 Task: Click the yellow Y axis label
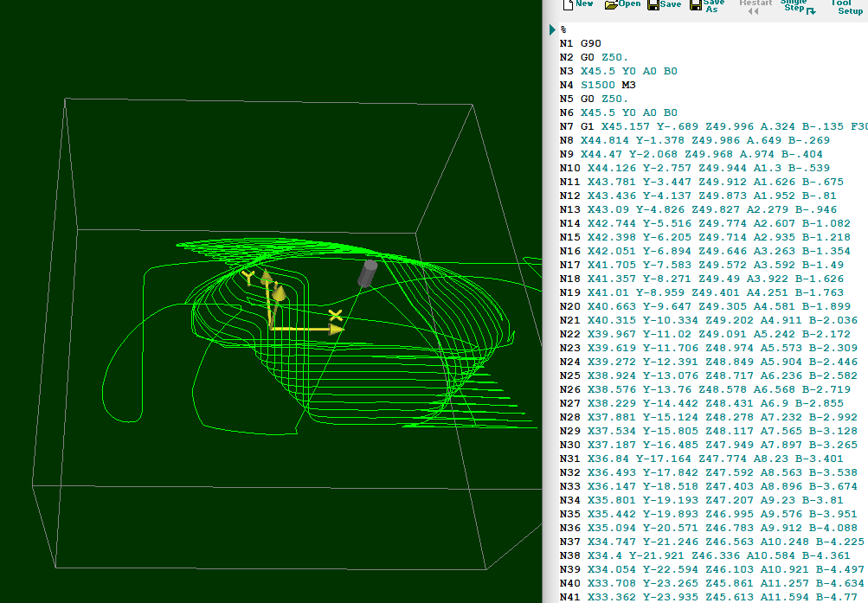pyautogui.click(x=248, y=278)
